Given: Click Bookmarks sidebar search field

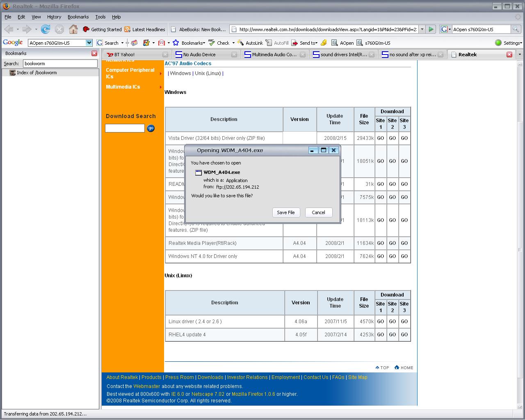Looking at the screenshot, I should pyautogui.click(x=60, y=64).
